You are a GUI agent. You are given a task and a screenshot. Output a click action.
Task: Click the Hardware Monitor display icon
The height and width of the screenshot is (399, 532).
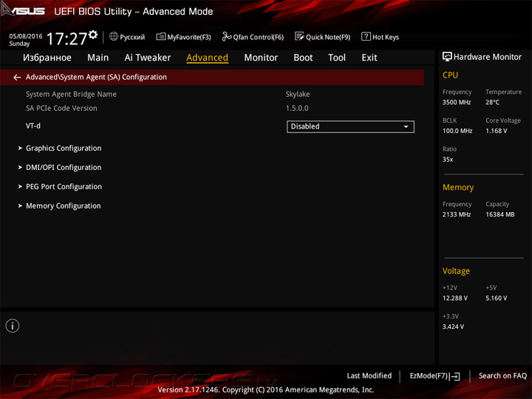[x=447, y=57]
